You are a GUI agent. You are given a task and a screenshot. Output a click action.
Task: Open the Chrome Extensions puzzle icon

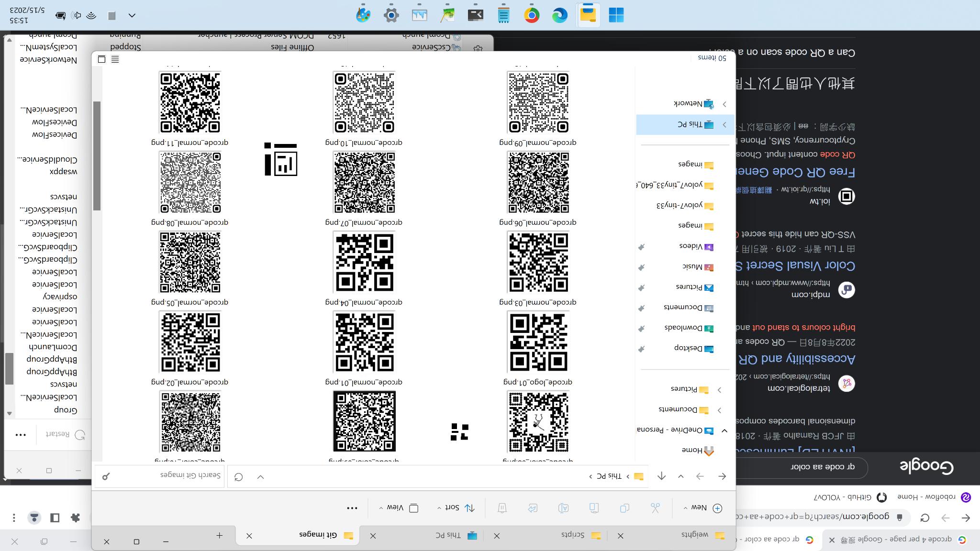point(75,518)
